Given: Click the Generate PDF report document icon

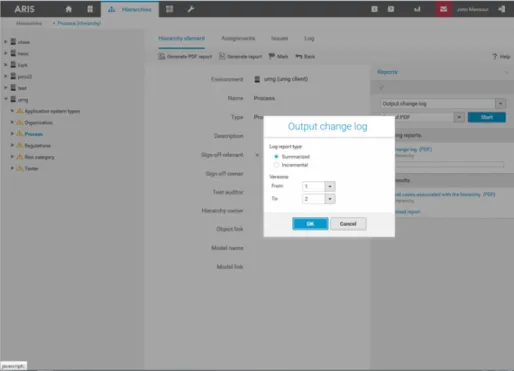Looking at the screenshot, I should (162, 56).
